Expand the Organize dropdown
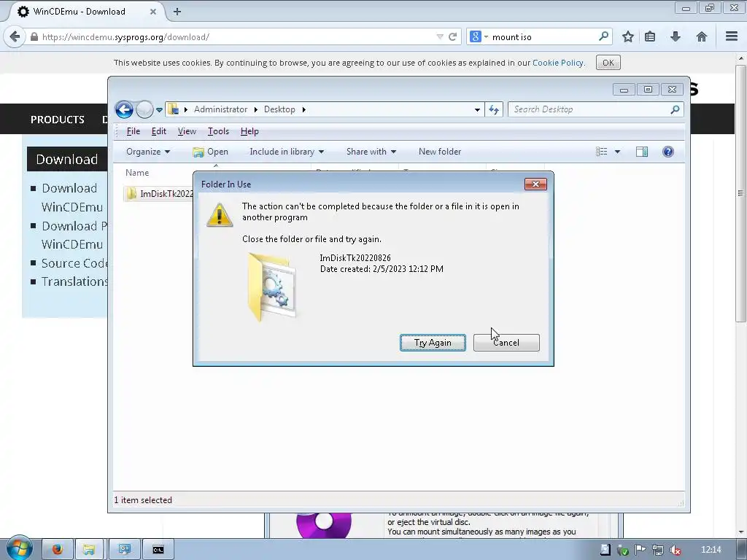This screenshot has height=560, width=747. click(147, 152)
